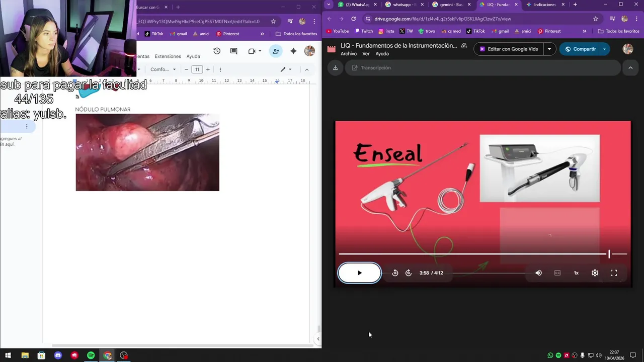The width and height of the screenshot is (644, 362).
Task: Enter fullscreen video mode
Action: pyautogui.click(x=614, y=273)
